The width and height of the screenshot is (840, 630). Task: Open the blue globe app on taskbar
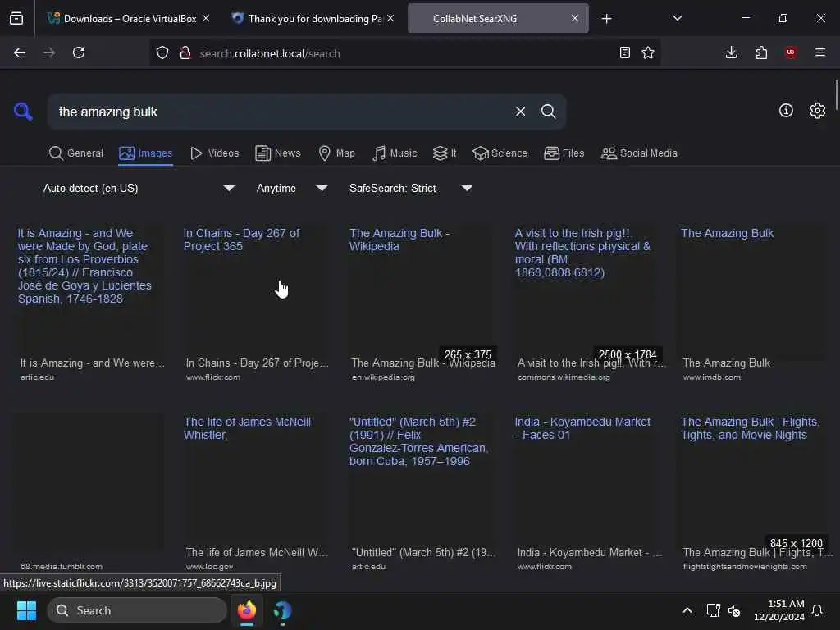point(282,610)
